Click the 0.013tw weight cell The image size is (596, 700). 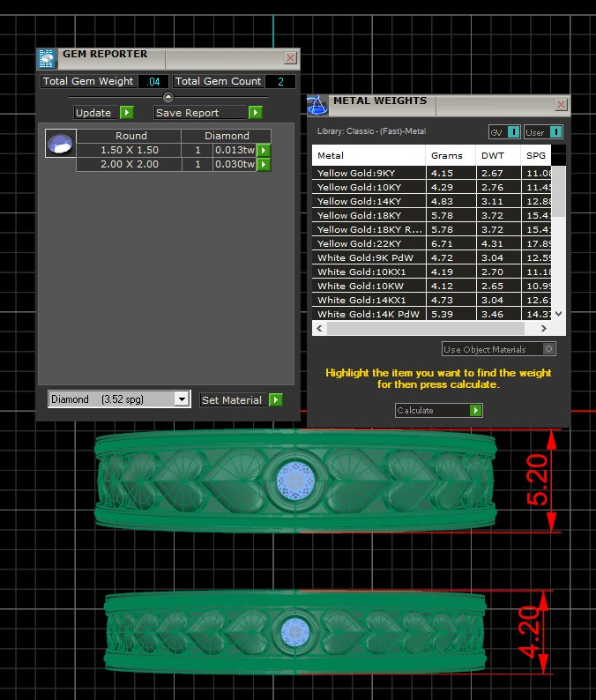235,150
